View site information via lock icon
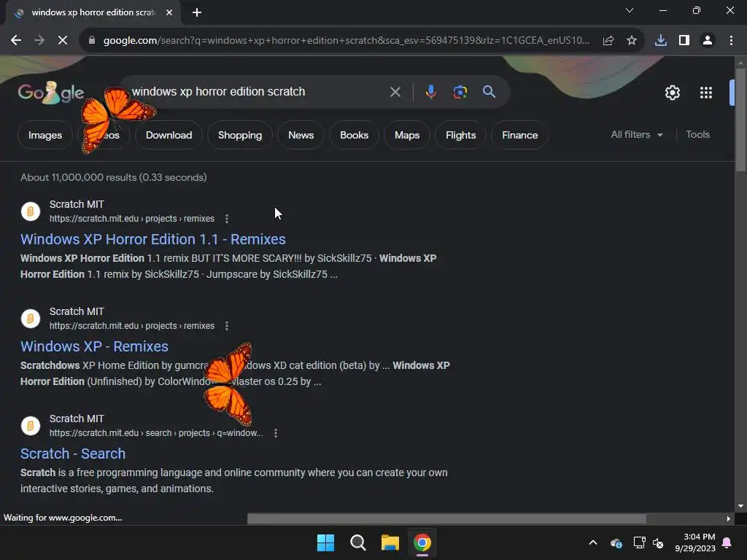The width and height of the screenshot is (747, 560). pyautogui.click(x=91, y=41)
